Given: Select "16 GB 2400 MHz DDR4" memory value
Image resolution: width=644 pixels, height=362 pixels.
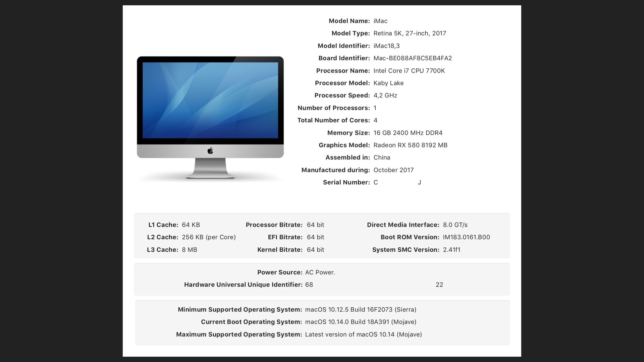Looking at the screenshot, I should [408, 133].
